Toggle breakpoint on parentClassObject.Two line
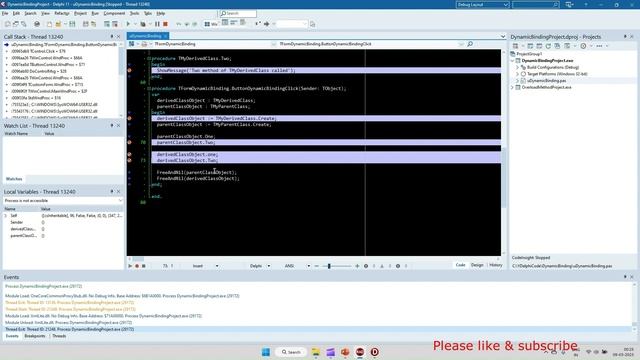 point(129,142)
